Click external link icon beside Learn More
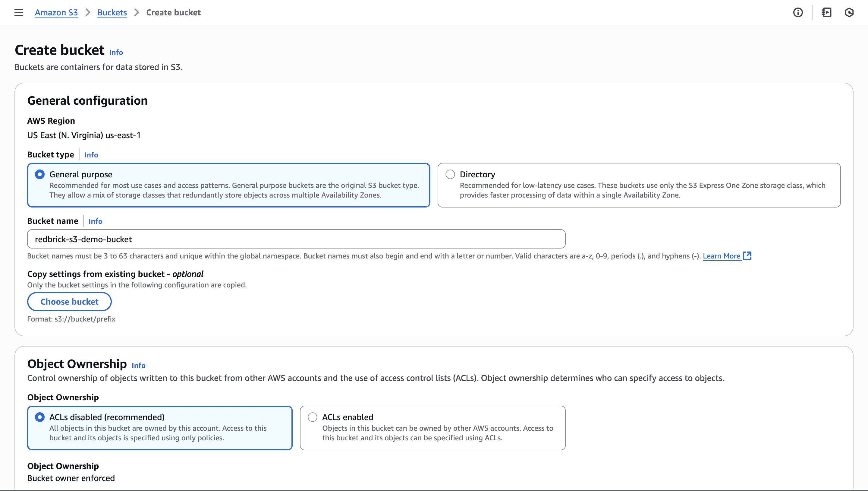The image size is (868, 491). (x=747, y=256)
